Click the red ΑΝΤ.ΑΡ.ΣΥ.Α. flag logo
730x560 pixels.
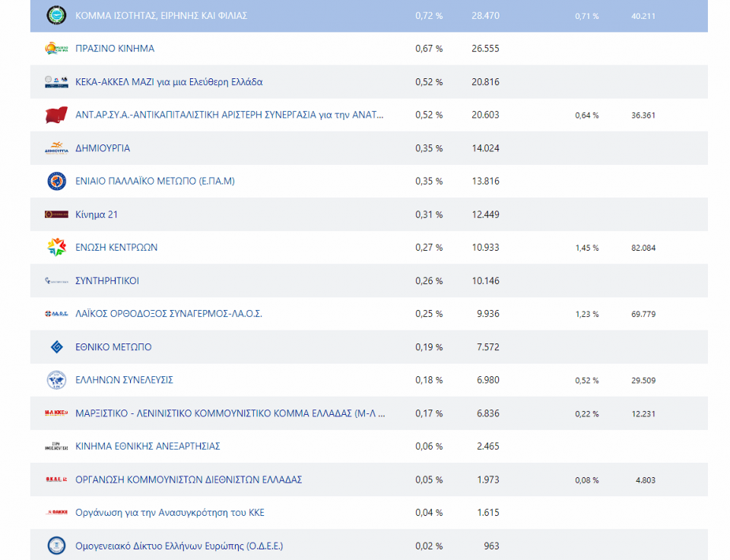(x=57, y=115)
